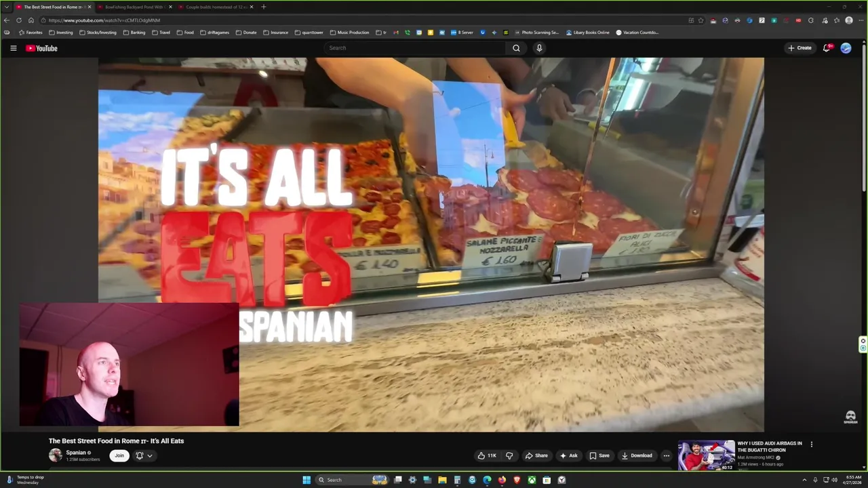
Task: Open options for the Bugatti Chiron video
Action: pos(811,445)
